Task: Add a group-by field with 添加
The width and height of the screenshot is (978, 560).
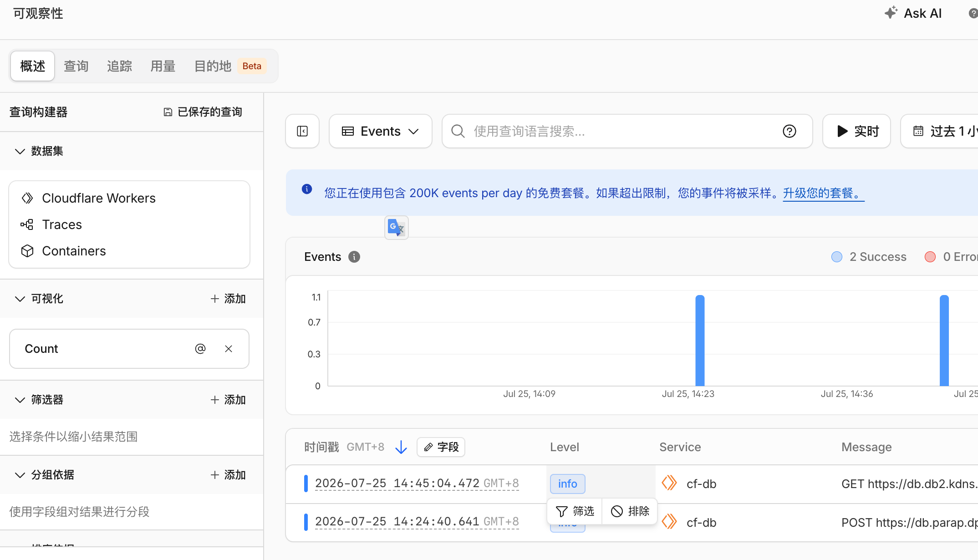Action: pyautogui.click(x=228, y=475)
